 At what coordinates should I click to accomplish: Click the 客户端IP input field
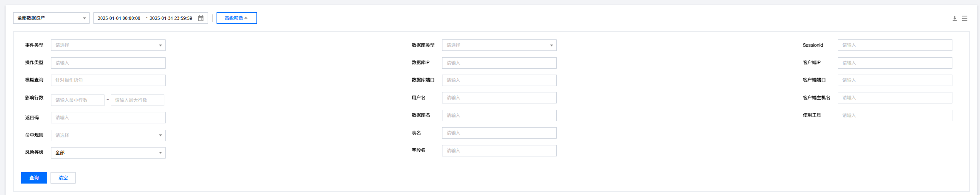(x=895, y=63)
